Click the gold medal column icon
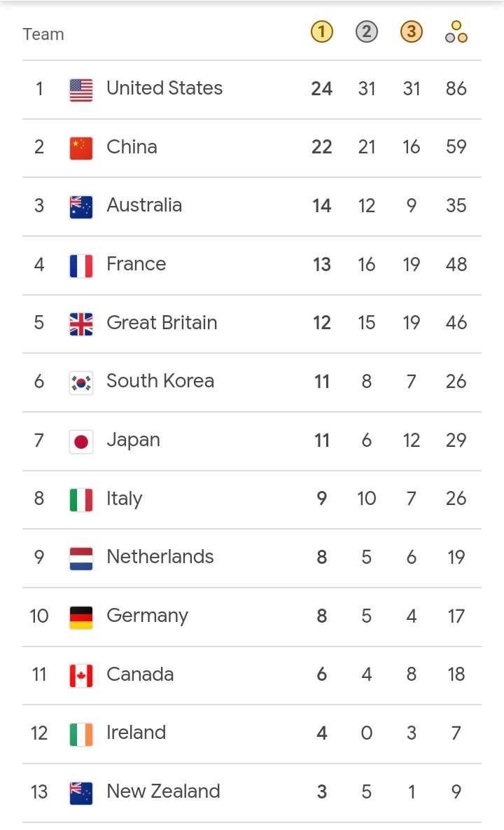 (321, 32)
